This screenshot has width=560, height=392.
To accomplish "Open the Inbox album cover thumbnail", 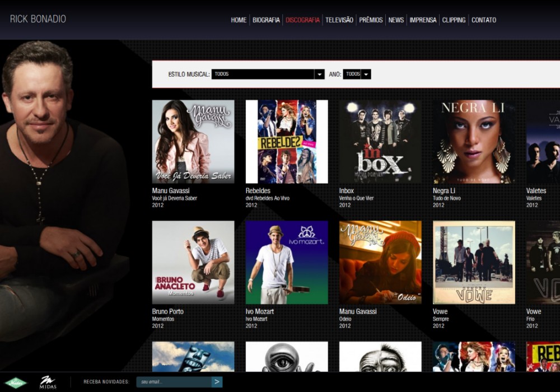I will click(x=380, y=142).
